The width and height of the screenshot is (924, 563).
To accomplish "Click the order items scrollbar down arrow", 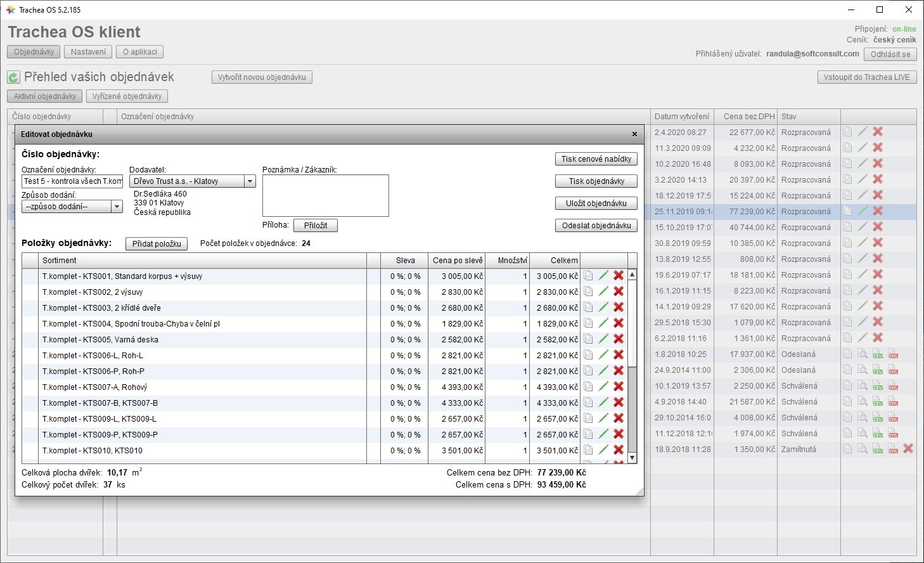I will click(632, 457).
